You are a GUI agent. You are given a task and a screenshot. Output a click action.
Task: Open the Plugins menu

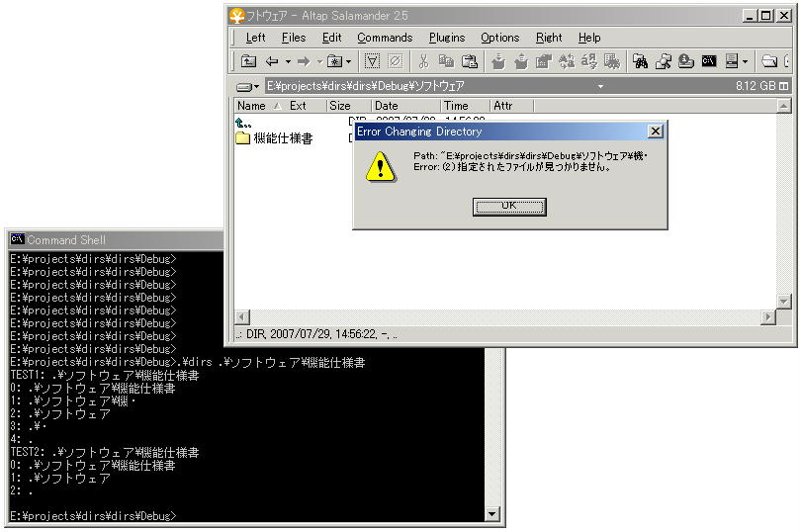(x=447, y=38)
